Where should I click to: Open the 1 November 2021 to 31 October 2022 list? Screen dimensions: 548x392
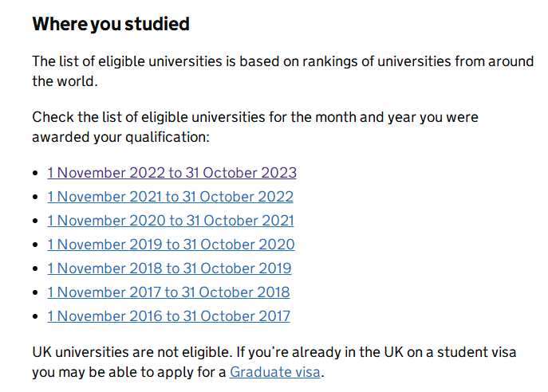click(170, 197)
